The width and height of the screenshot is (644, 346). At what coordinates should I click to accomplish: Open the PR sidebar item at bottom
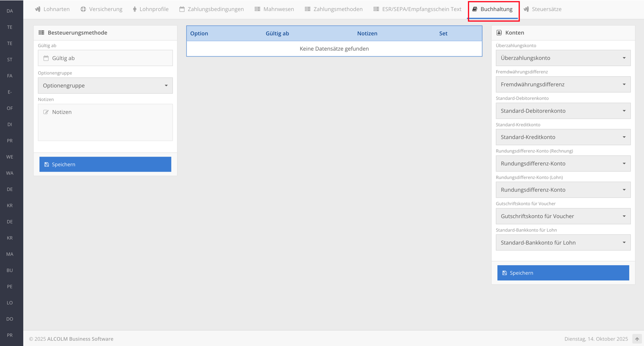coord(10,335)
